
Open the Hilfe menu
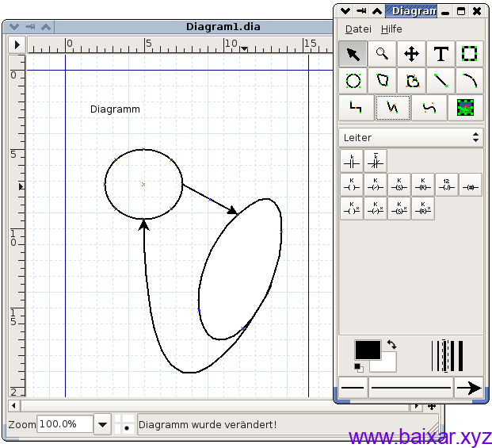(x=391, y=29)
